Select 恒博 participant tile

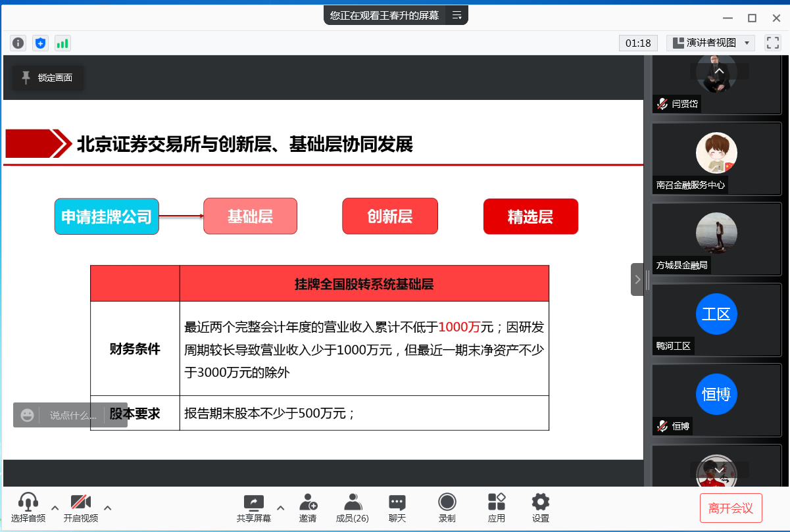(717, 399)
